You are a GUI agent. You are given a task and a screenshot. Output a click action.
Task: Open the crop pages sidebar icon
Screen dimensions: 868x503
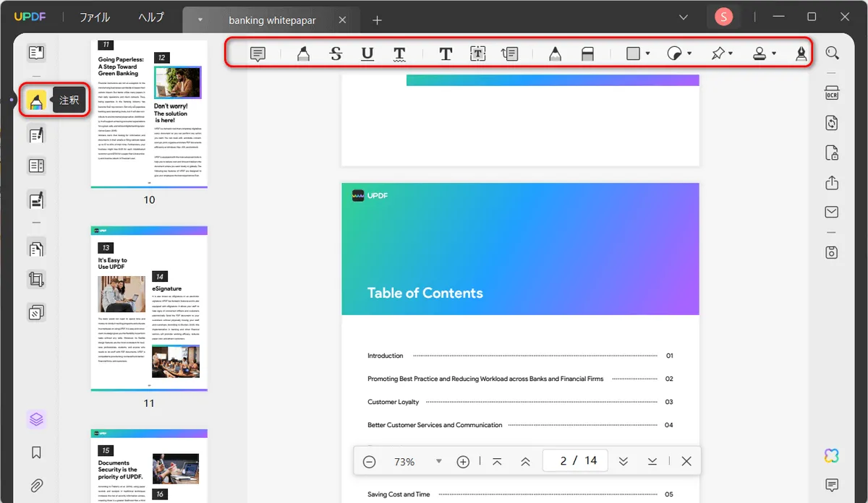tap(36, 280)
